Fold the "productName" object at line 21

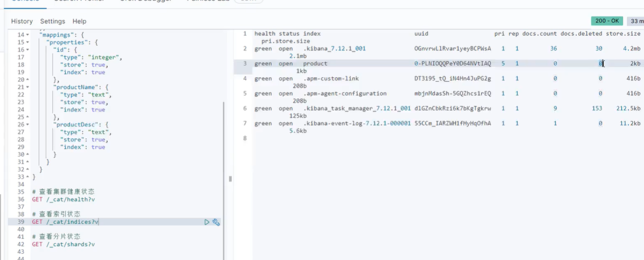(28, 87)
